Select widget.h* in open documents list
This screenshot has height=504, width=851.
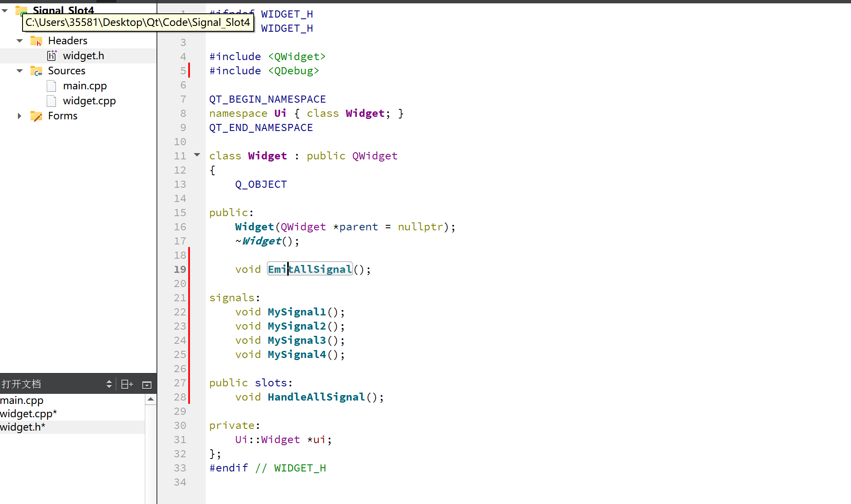tap(23, 427)
